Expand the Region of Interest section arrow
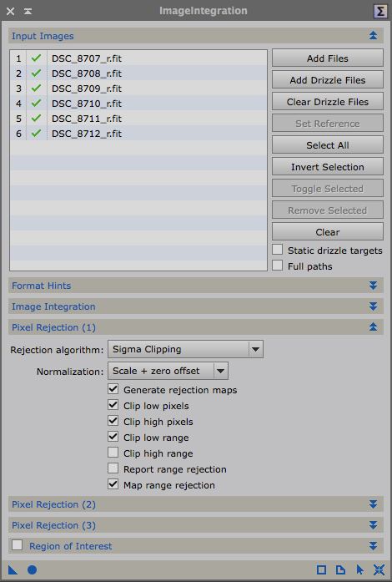The height and width of the screenshot is (582, 392). click(x=373, y=546)
